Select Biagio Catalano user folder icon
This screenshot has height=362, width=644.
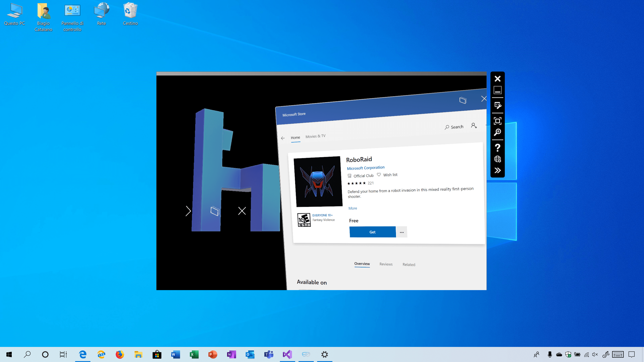[x=43, y=17]
